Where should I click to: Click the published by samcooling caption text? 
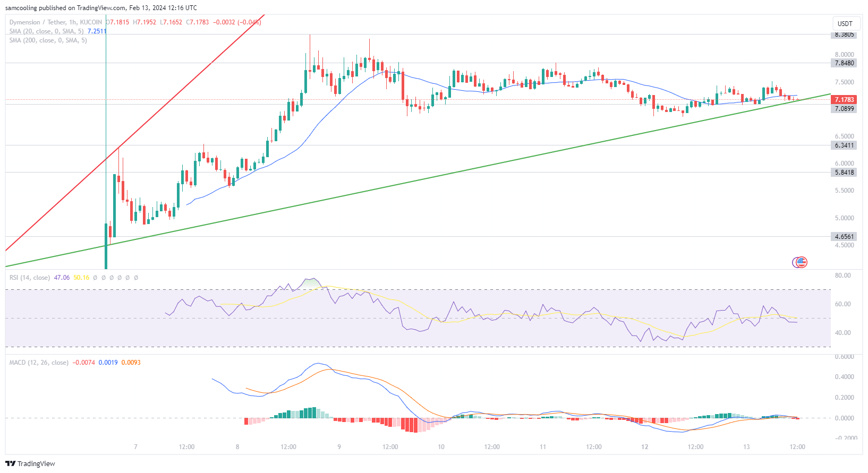coord(101,8)
